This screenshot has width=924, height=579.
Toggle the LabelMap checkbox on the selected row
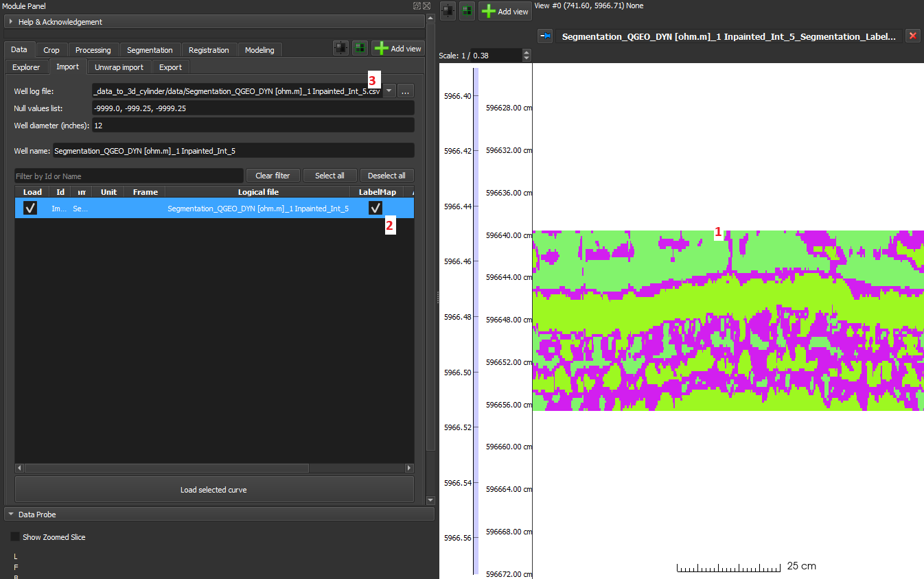pos(375,207)
